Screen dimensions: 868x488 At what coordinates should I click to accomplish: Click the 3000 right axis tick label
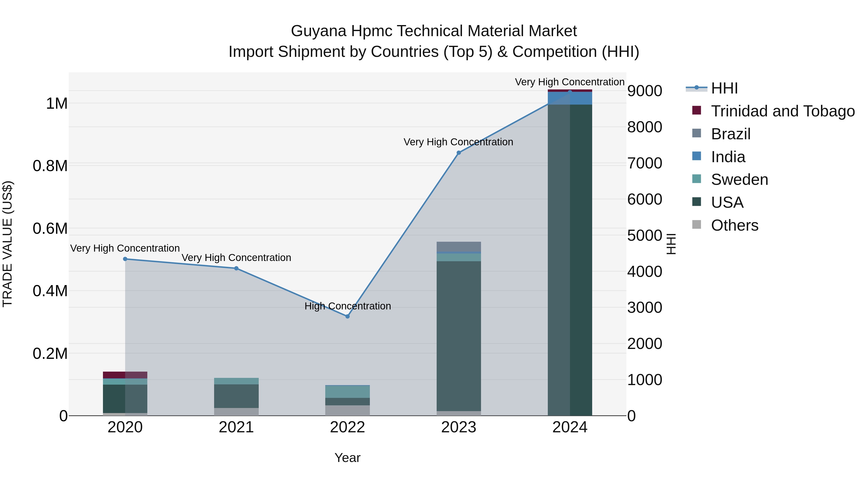pyautogui.click(x=644, y=308)
